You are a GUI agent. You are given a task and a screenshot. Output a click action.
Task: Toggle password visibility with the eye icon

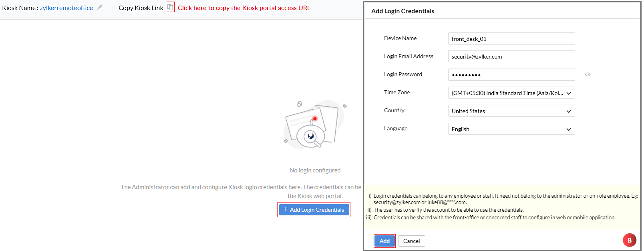pos(588,75)
